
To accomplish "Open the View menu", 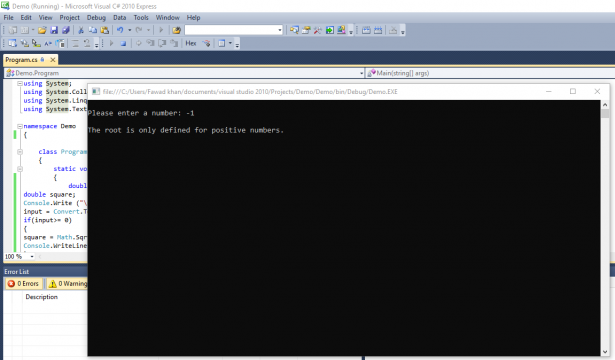I will pos(45,18).
